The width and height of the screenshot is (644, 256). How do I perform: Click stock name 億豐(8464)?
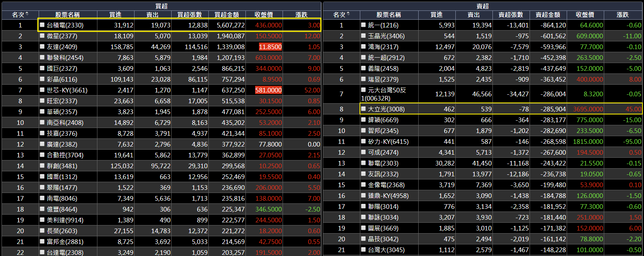[x=62, y=209]
